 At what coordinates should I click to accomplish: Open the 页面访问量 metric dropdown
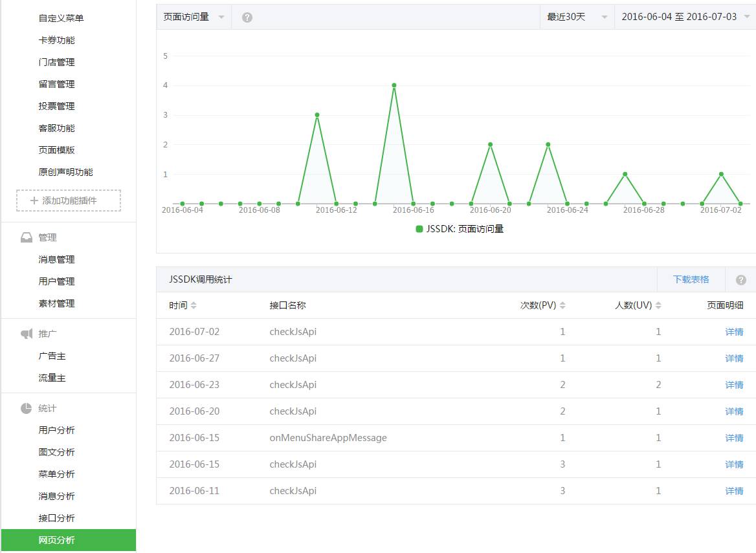[x=194, y=17]
